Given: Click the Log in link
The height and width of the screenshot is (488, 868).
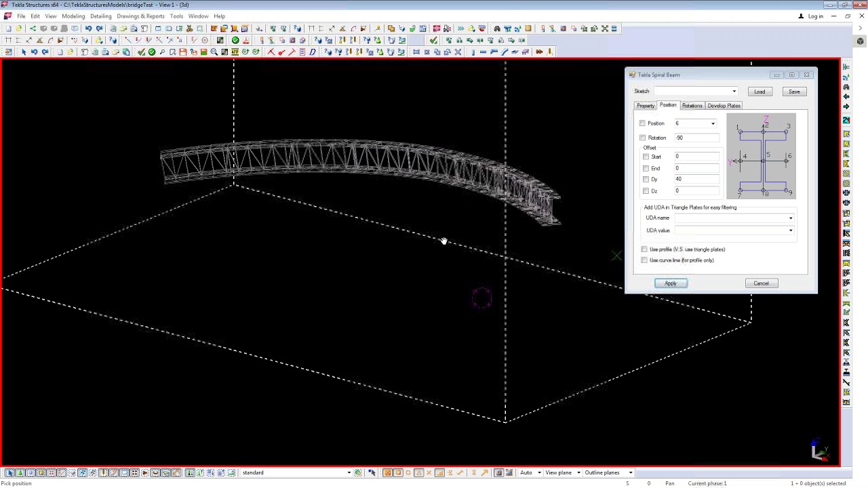Looking at the screenshot, I should 816,16.
